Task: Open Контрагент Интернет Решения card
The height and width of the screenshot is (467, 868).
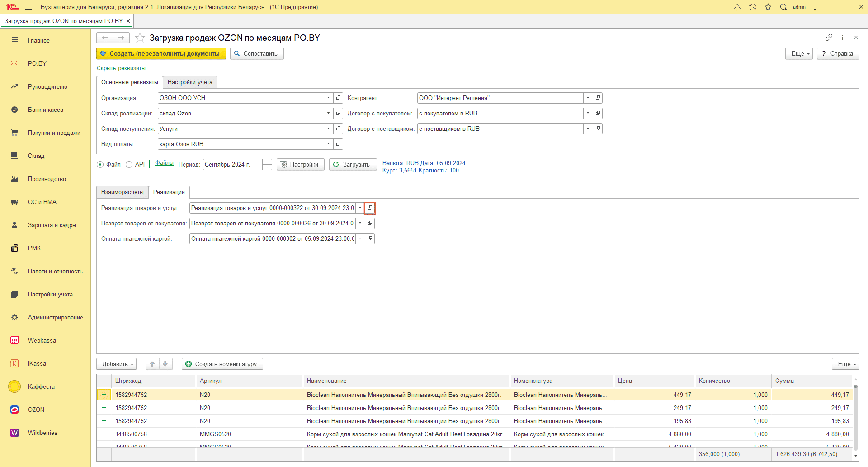Action: 598,98
